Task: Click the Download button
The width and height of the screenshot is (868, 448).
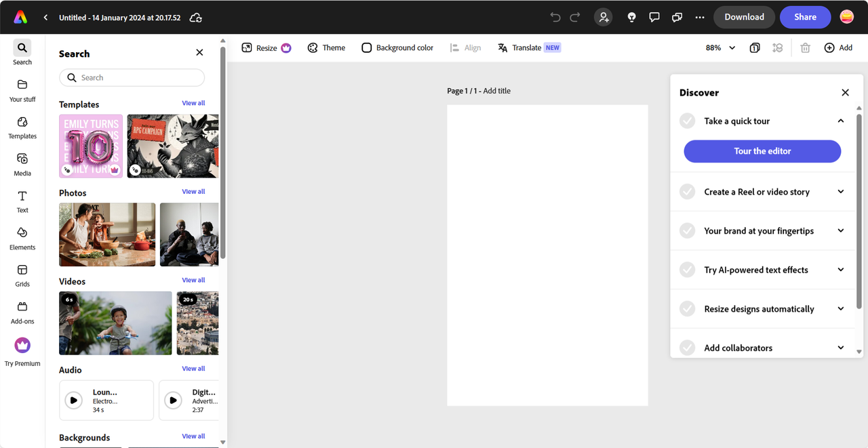Action: pyautogui.click(x=744, y=17)
